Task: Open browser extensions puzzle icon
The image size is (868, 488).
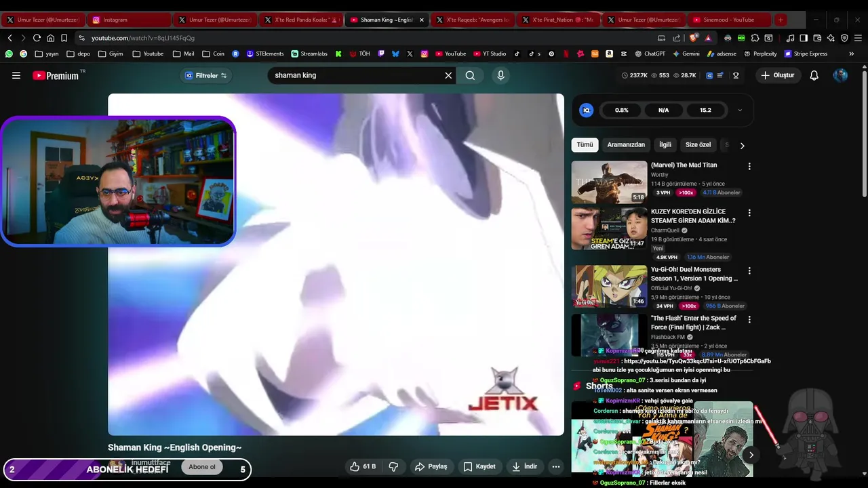Action: (x=755, y=38)
